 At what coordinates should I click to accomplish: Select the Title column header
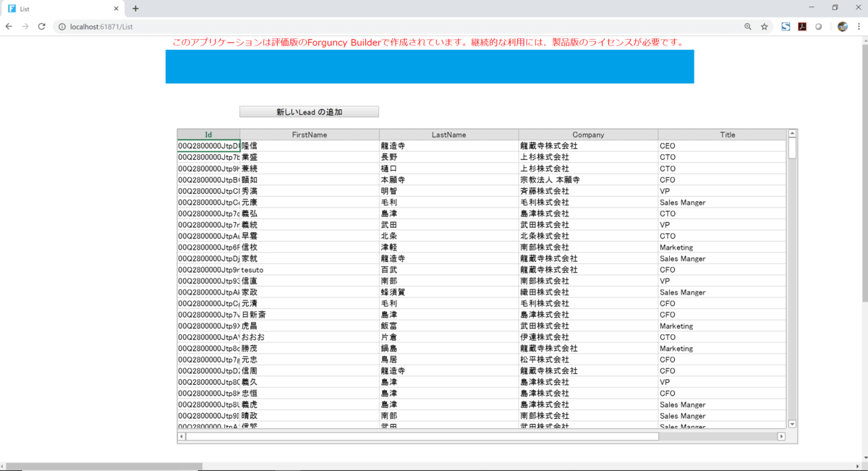(x=722, y=135)
